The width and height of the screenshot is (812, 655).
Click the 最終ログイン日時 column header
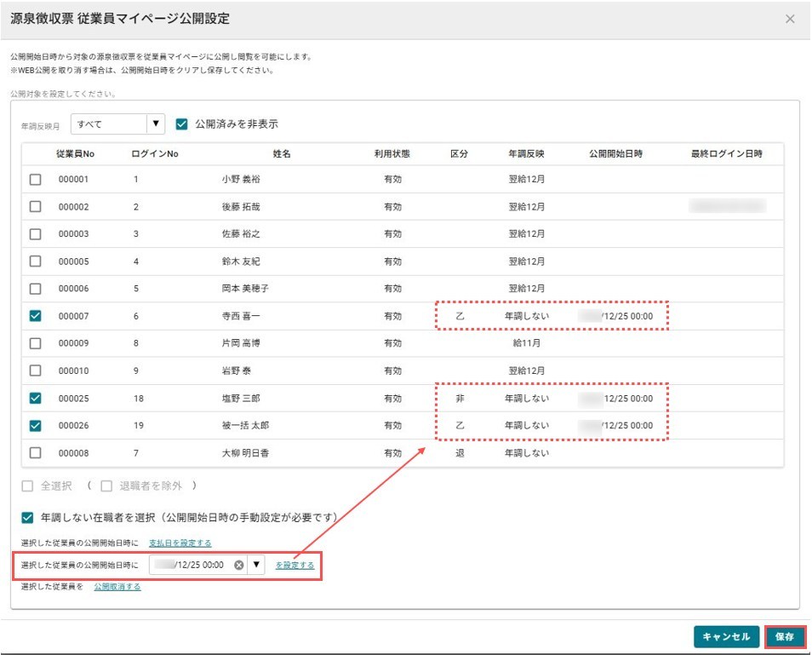pyautogui.click(x=727, y=153)
